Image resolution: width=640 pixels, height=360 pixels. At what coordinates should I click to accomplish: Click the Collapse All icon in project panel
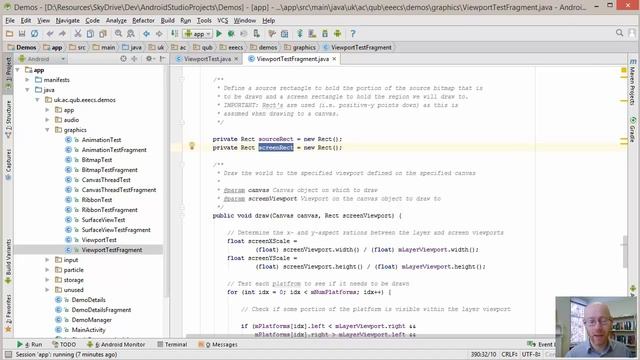[x=134, y=59]
